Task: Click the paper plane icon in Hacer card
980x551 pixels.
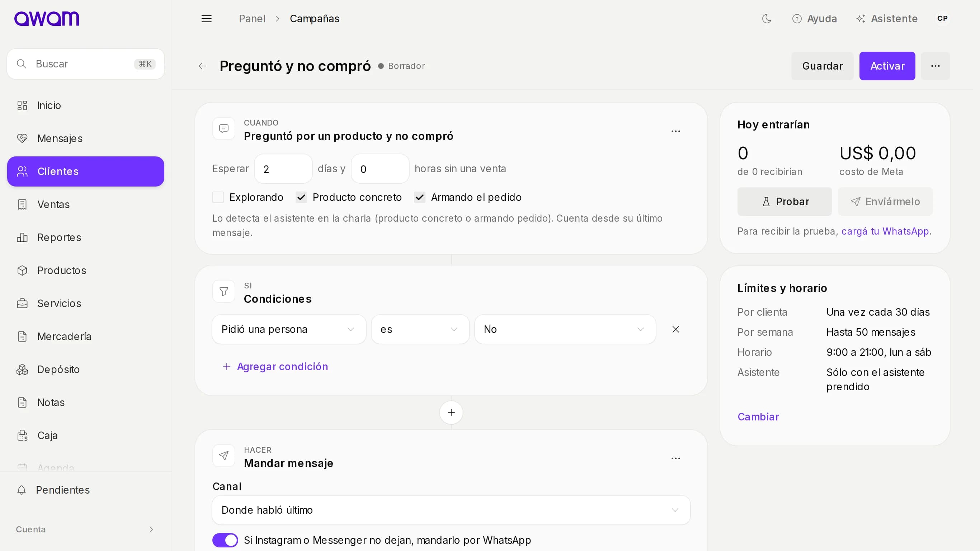Action: [x=224, y=456]
